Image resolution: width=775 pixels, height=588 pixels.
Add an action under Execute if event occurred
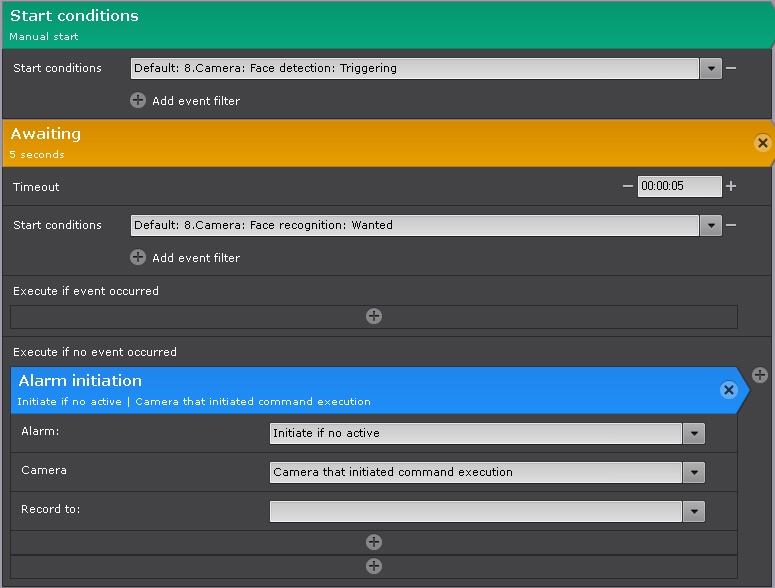pyautogui.click(x=374, y=316)
